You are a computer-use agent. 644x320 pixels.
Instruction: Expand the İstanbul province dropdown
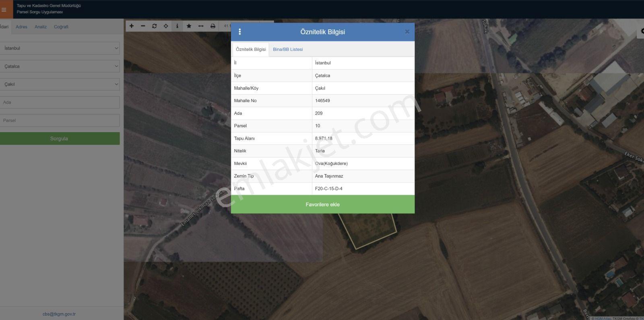pyautogui.click(x=60, y=48)
